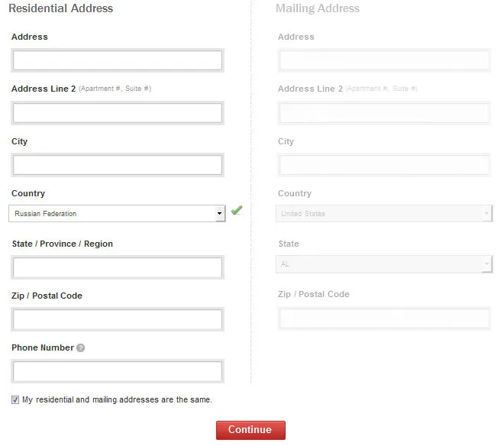Click the 'Phone Number' label text
The width and height of the screenshot is (504, 446).
(x=43, y=347)
